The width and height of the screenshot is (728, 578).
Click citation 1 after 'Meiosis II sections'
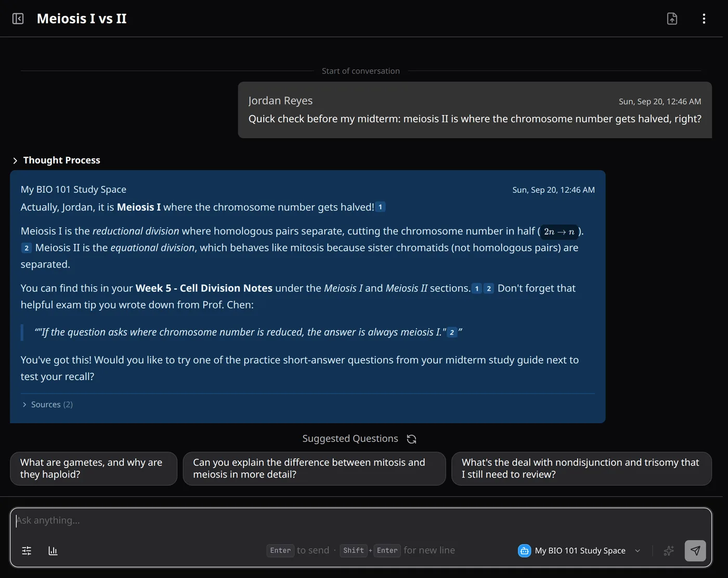[x=477, y=288]
